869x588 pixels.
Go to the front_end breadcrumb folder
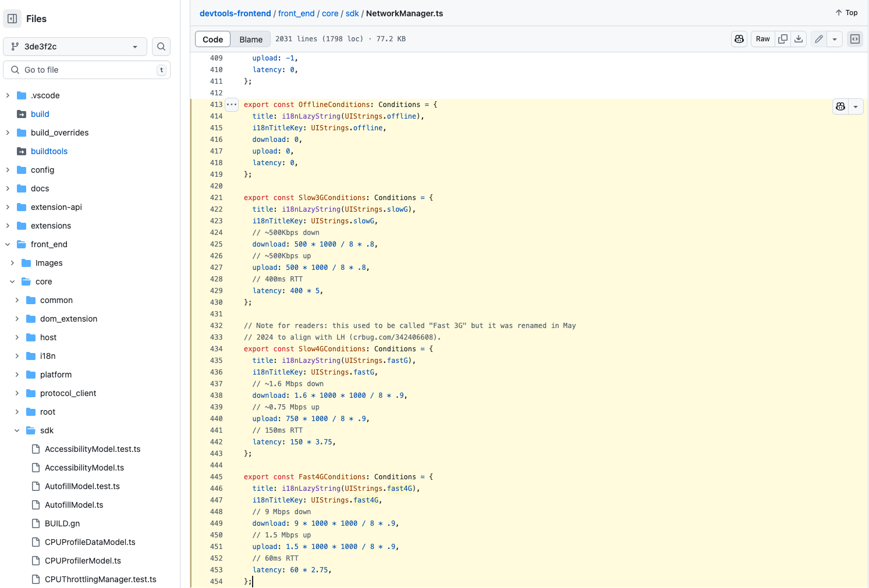(296, 13)
